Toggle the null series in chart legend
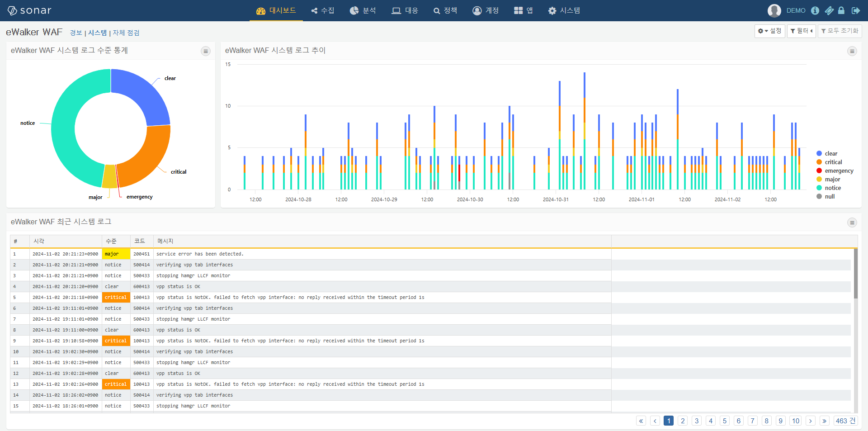Image resolution: width=868 pixels, height=431 pixels. click(x=826, y=196)
